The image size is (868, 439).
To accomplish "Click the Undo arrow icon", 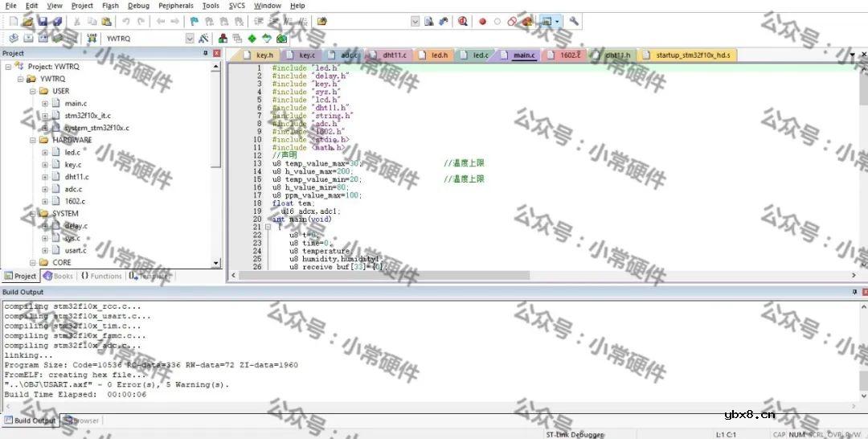I will click(x=126, y=22).
